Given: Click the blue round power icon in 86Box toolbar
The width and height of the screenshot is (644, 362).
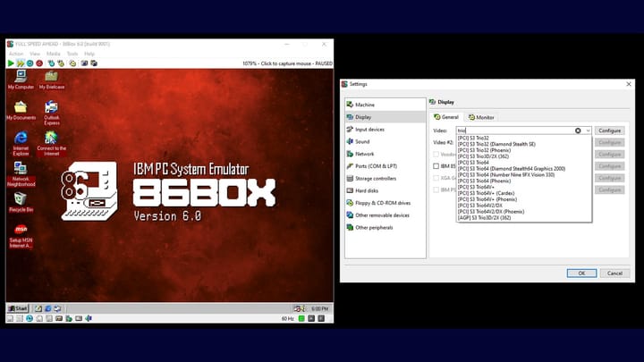Looking at the screenshot, I should point(30,63).
